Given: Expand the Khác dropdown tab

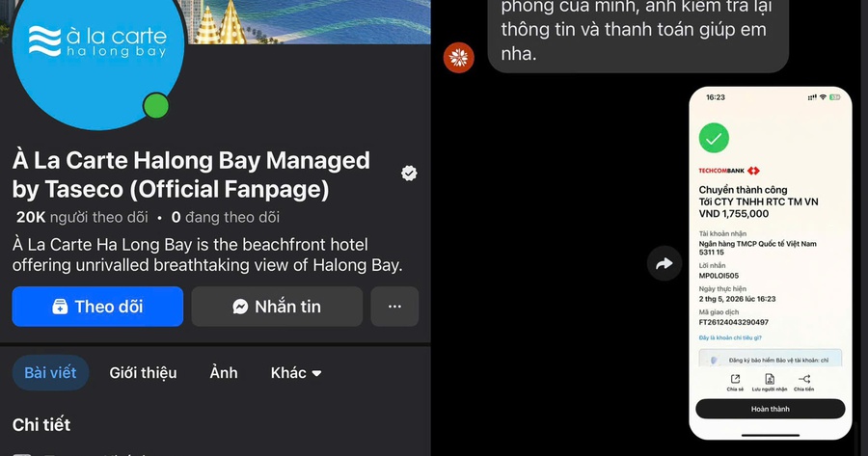Looking at the screenshot, I should [296, 373].
